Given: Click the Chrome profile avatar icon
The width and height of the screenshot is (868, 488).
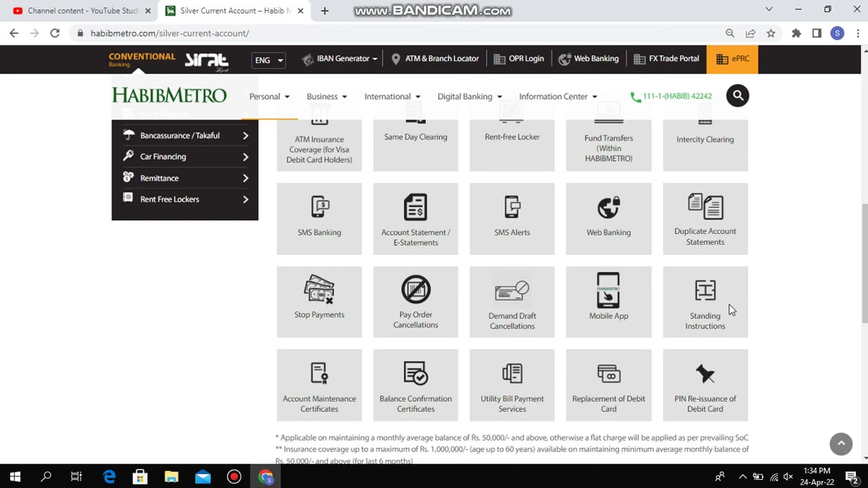Looking at the screenshot, I should [837, 33].
